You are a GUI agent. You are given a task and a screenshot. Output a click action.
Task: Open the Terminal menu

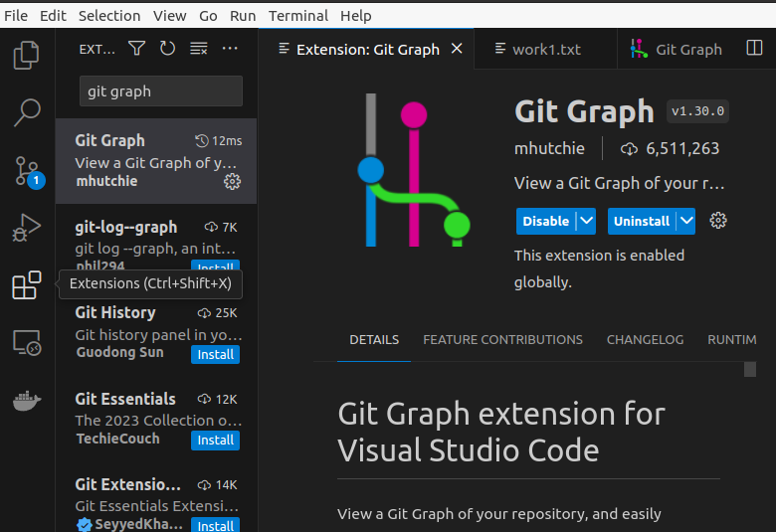[x=298, y=16]
